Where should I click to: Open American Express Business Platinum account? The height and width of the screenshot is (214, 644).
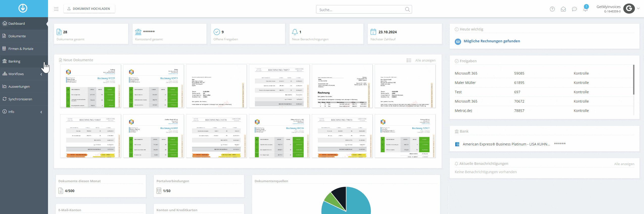(x=506, y=144)
